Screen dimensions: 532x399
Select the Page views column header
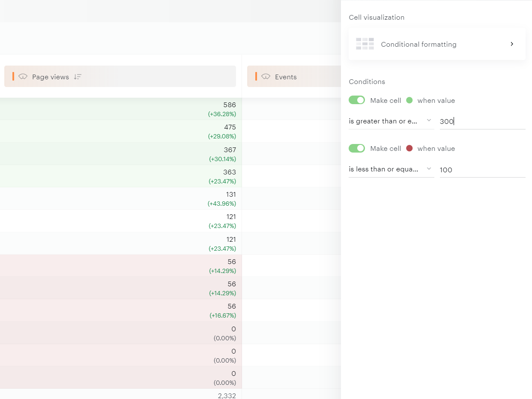tap(50, 77)
